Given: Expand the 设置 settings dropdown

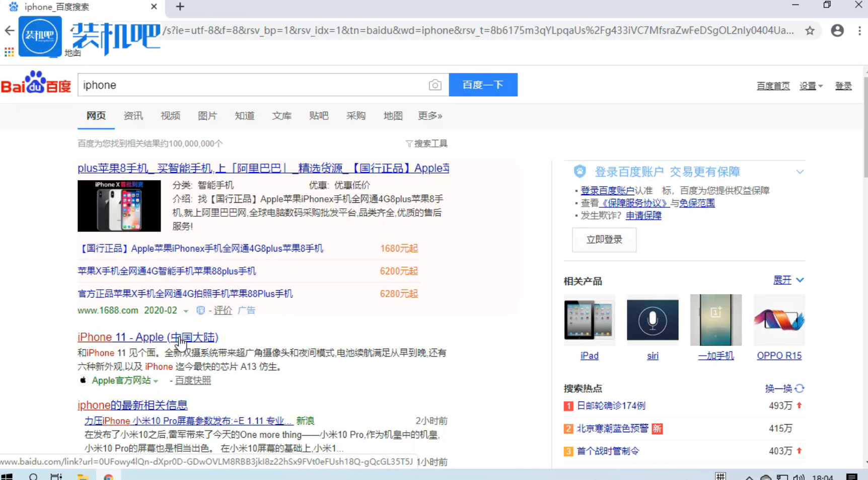Looking at the screenshot, I should point(811,86).
